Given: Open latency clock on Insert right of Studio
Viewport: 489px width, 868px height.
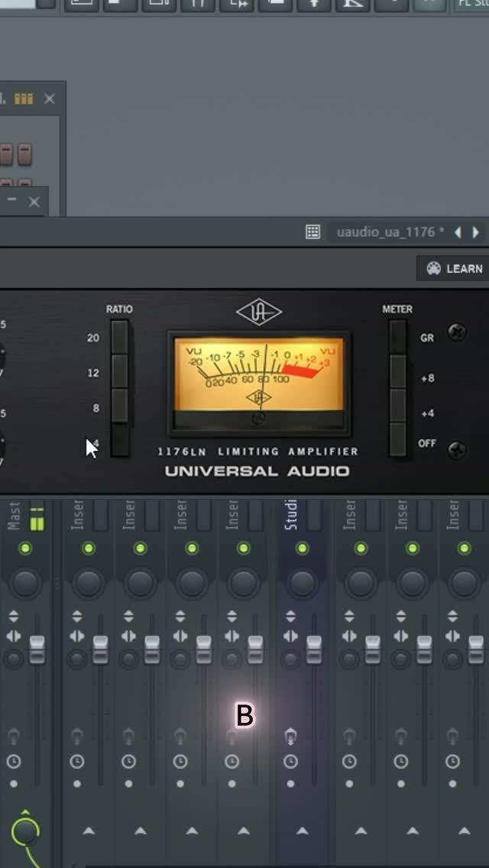Looking at the screenshot, I should (x=349, y=763).
